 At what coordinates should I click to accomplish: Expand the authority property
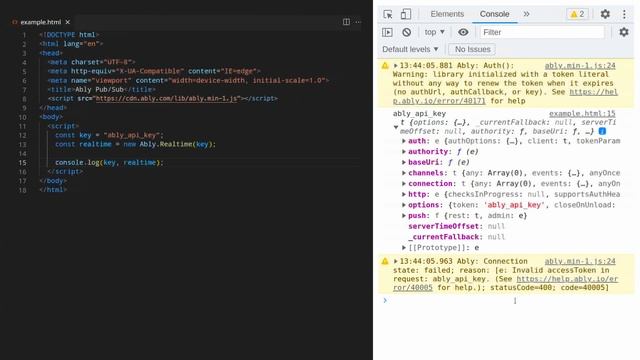404,151
